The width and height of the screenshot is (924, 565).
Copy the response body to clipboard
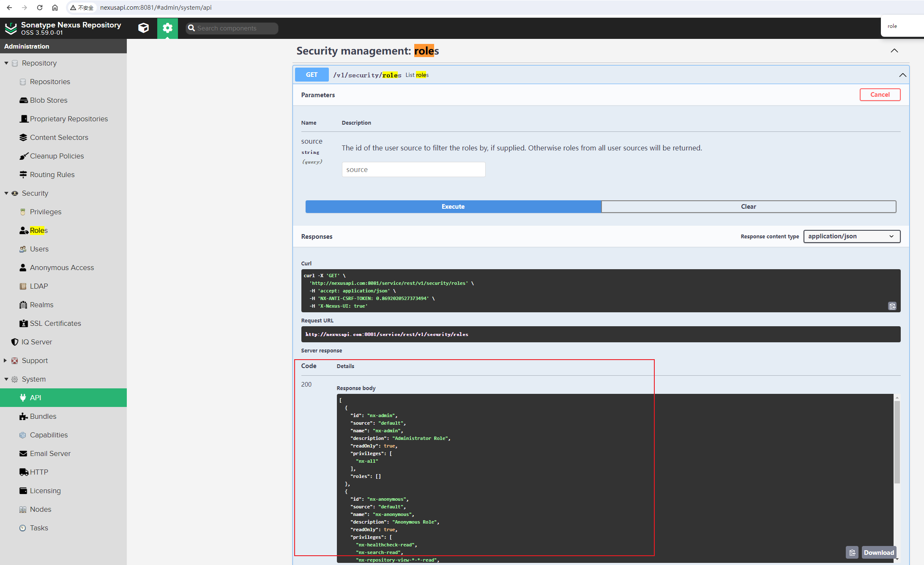pos(852,552)
